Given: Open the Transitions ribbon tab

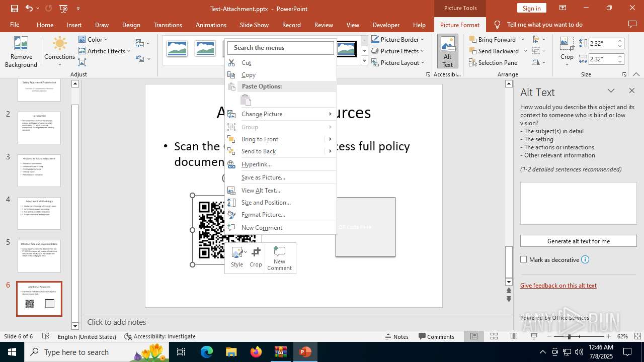Looking at the screenshot, I should (168, 25).
